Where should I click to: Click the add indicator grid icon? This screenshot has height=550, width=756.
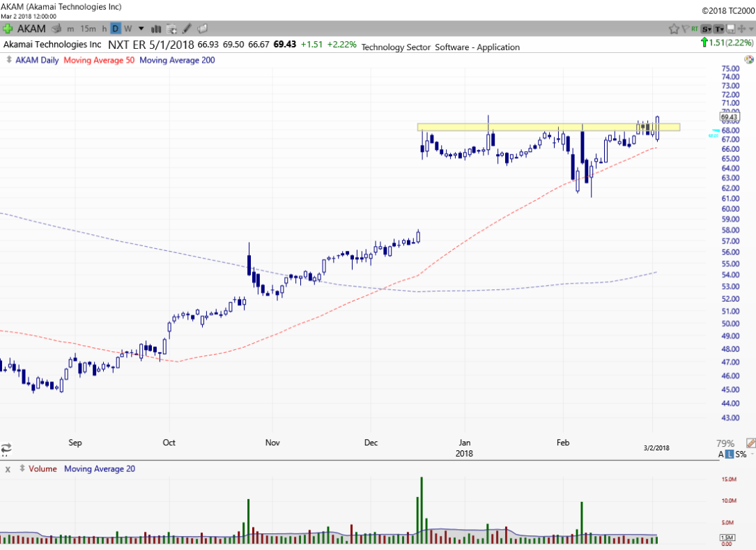click(x=172, y=29)
